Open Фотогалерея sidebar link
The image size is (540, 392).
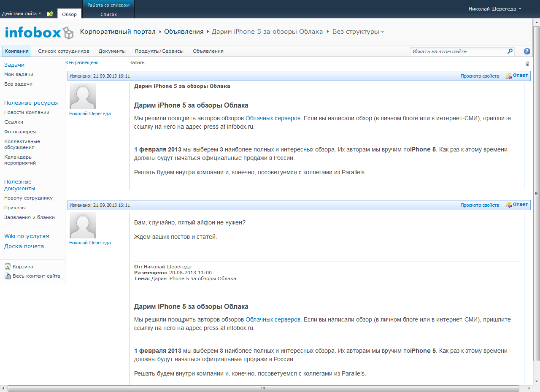coord(20,132)
